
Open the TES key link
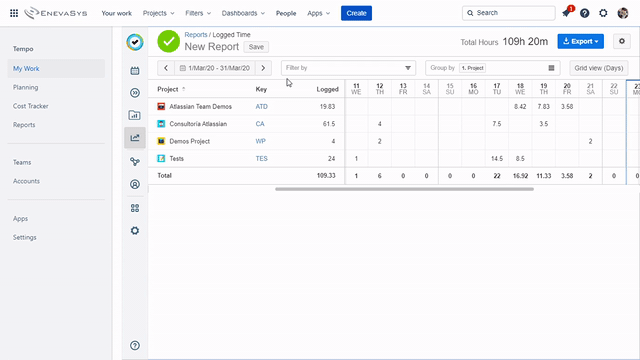click(262, 158)
